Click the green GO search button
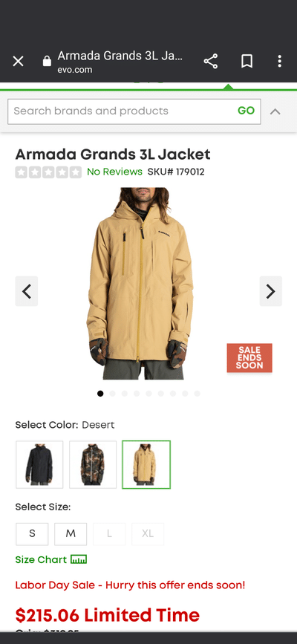This screenshot has height=644, width=297. coord(246,111)
